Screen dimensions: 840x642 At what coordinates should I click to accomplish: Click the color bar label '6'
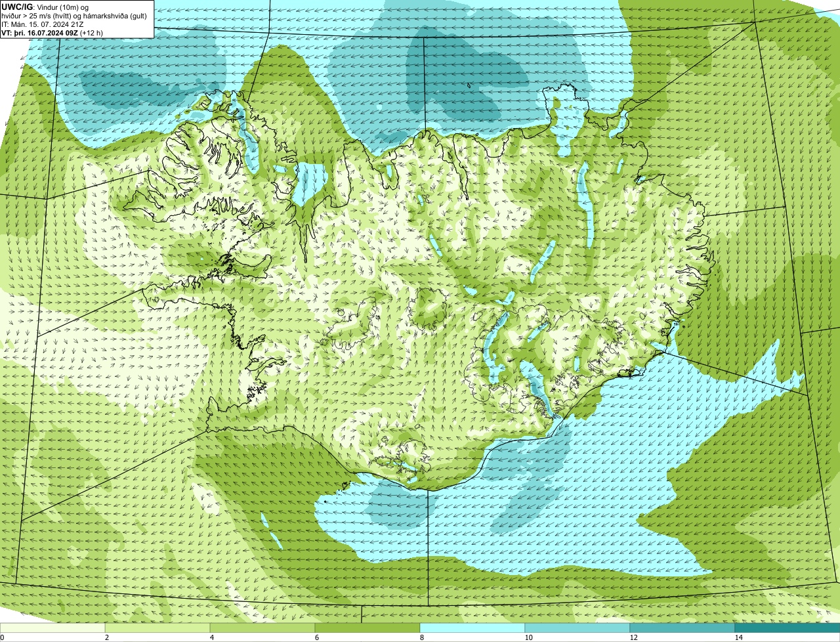click(316, 637)
